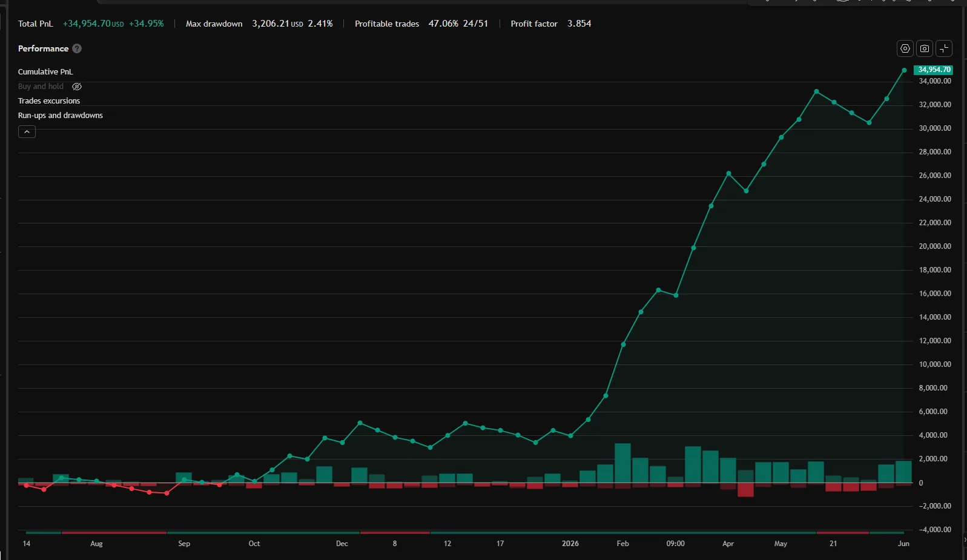967x560 pixels.
Task: Click the Profit factor label
Action: pyautogui.click(x=534, y=24)
